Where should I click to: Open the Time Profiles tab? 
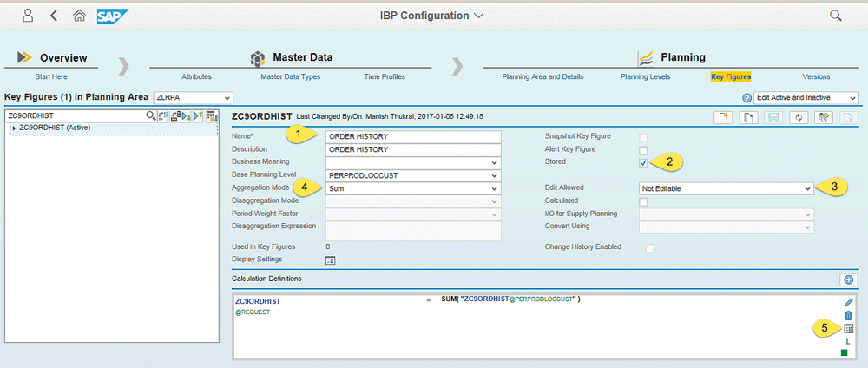385,77
